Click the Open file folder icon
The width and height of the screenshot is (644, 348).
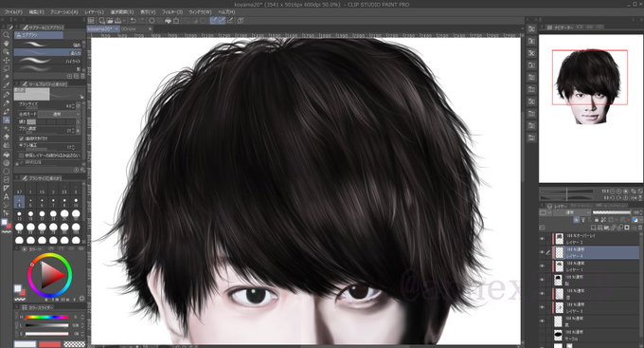click(x=110, y=20)
